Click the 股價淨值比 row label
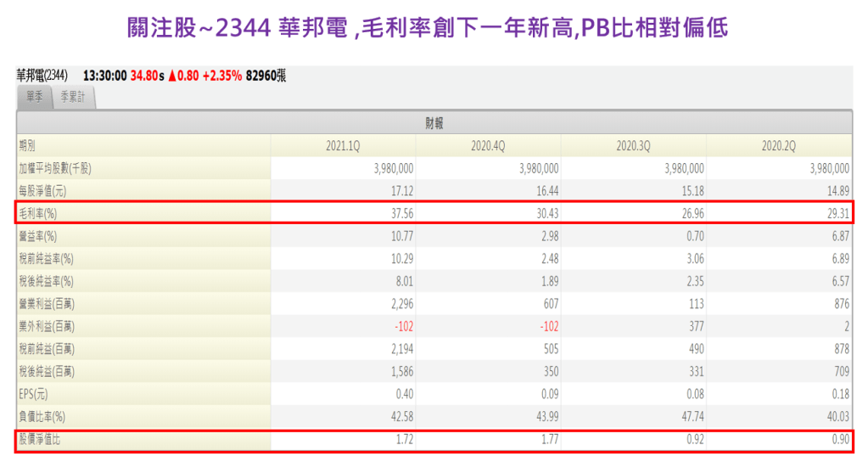 pos(44,441)
